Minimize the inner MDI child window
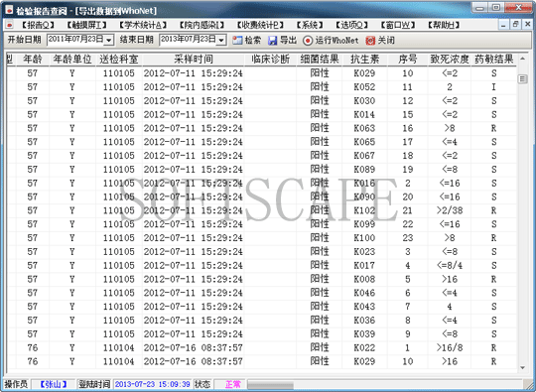Viewport: 536px width, 392px height. coord(503,25)
